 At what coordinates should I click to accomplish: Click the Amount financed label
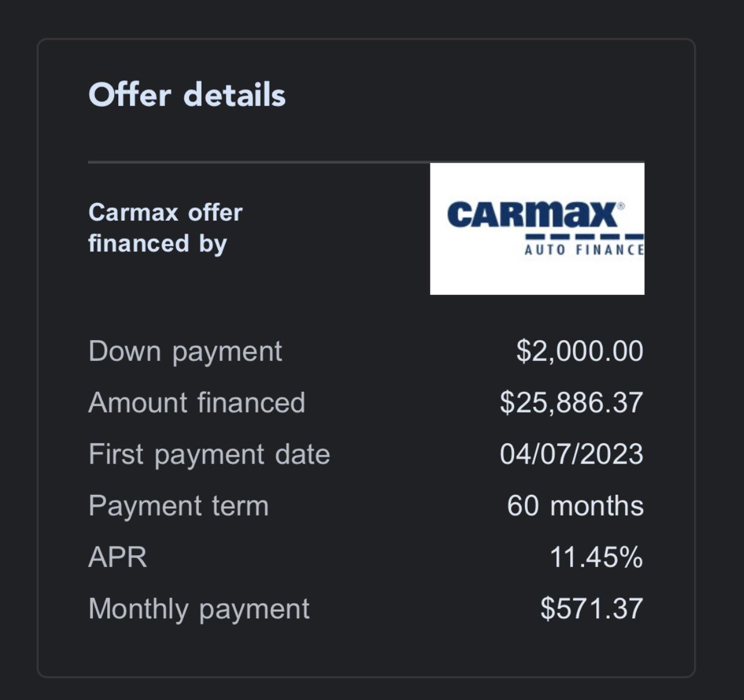pos(197,402)
